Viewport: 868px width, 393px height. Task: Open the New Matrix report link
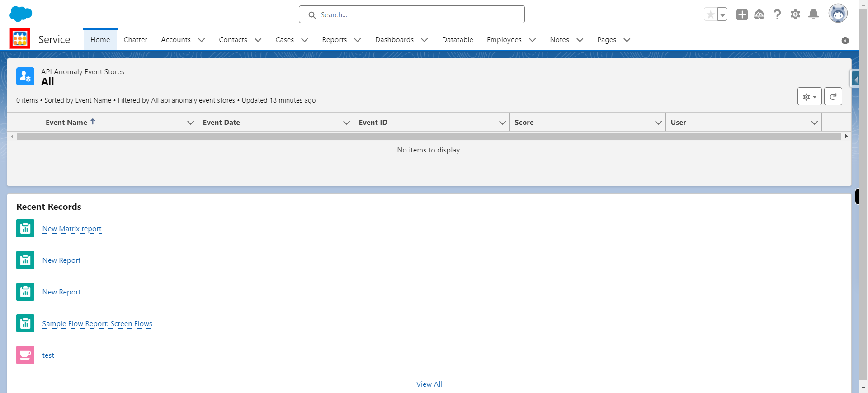pyautogui.click(x=72, y=229)
